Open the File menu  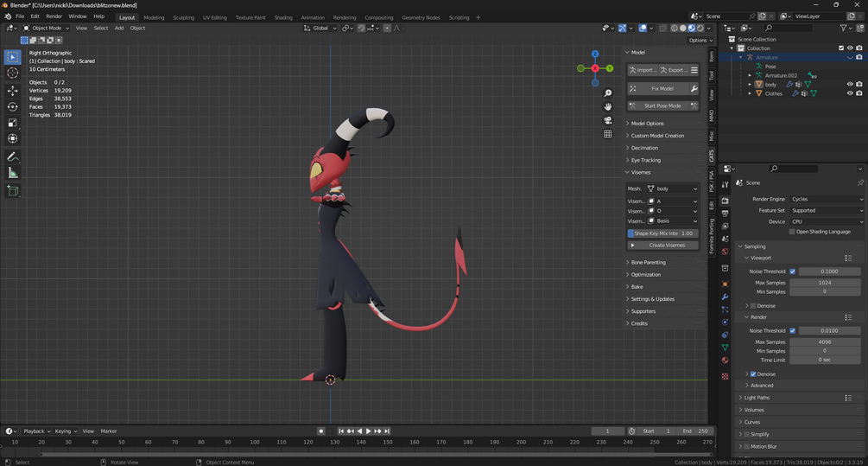(x=20, y=16)
